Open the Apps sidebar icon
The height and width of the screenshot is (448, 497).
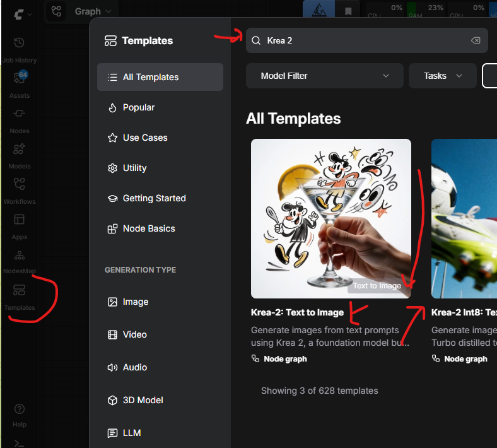pos(20,220)
